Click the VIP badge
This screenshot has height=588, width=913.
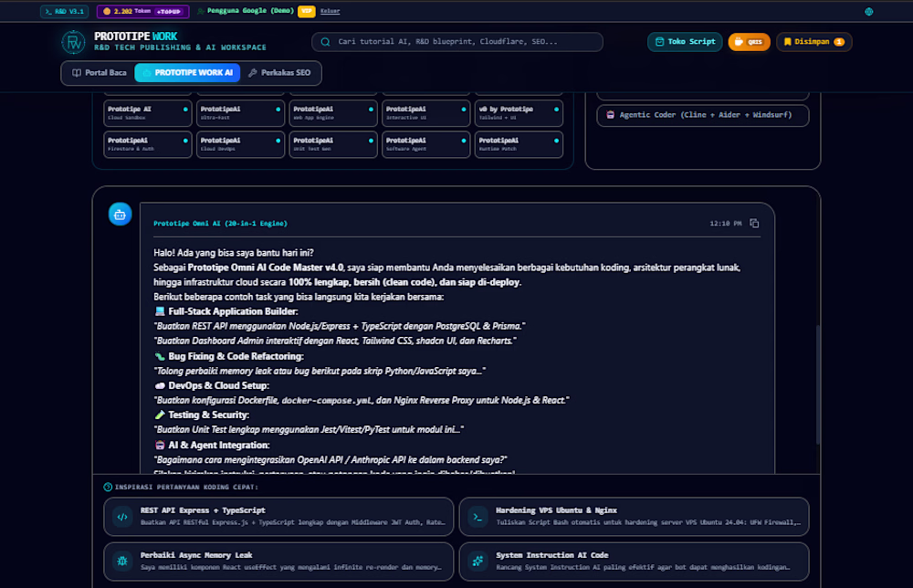[x=306, y=11]
